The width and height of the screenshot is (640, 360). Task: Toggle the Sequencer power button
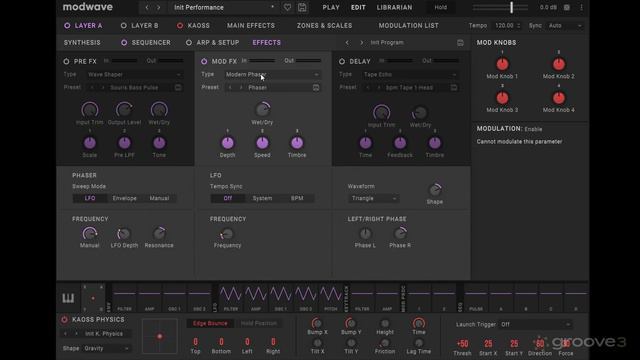coord(124,42)
